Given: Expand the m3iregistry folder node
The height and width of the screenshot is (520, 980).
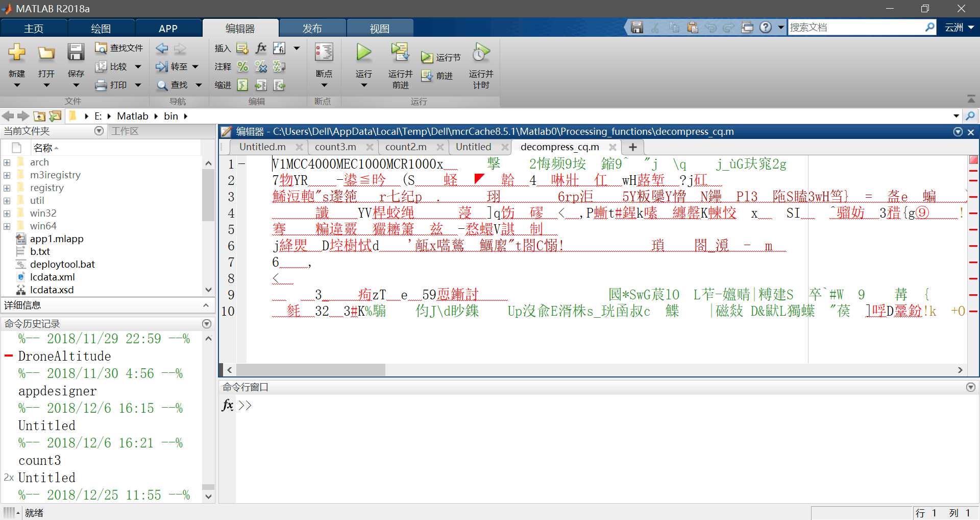Looking at the screenshot, I should [7, 175].
